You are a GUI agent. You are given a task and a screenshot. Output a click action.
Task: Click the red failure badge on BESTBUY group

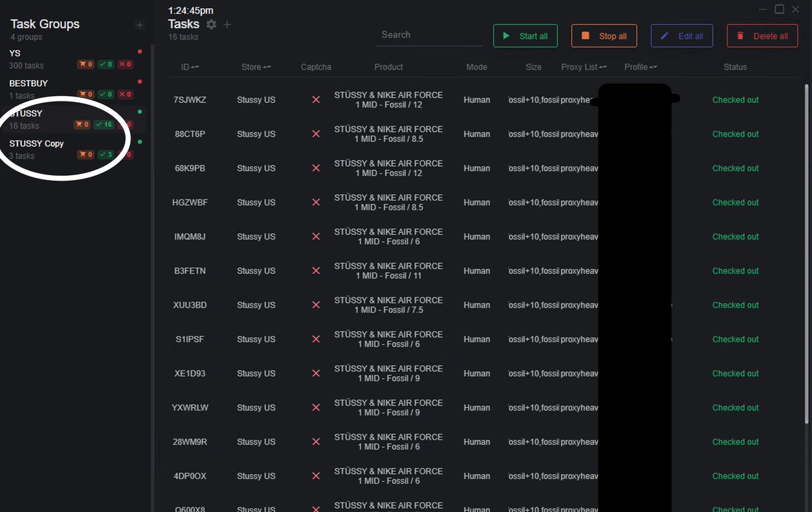[x=125, y=93]
